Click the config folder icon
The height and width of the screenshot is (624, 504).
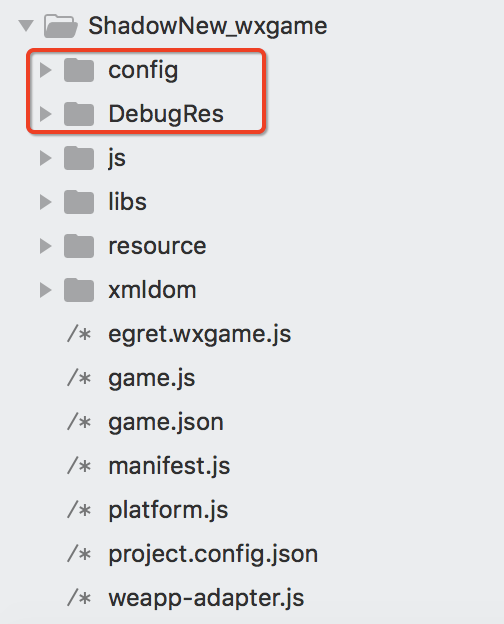(79, 70)
